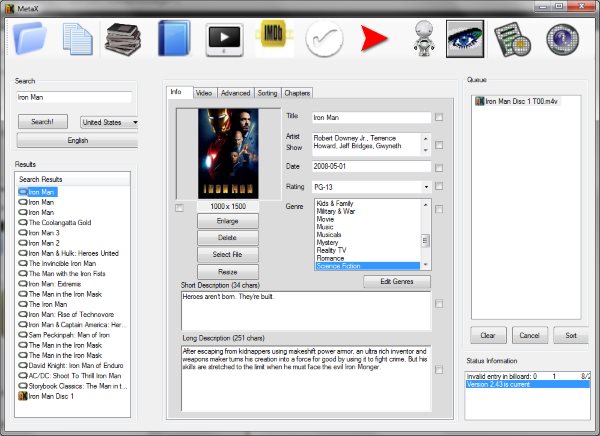
Task: Click the video player screen toolbar icon
Action: tap(224, 40)
